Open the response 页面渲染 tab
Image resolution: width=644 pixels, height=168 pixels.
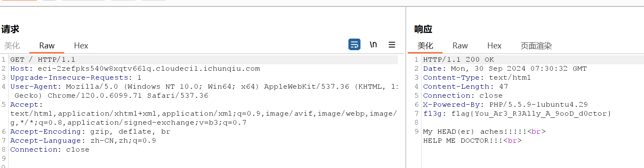[x=536, y=45]
